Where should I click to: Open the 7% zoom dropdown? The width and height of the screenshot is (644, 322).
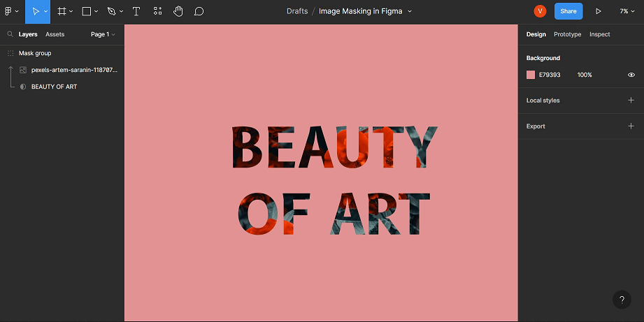pyautogui.click(x=627, y=11)
